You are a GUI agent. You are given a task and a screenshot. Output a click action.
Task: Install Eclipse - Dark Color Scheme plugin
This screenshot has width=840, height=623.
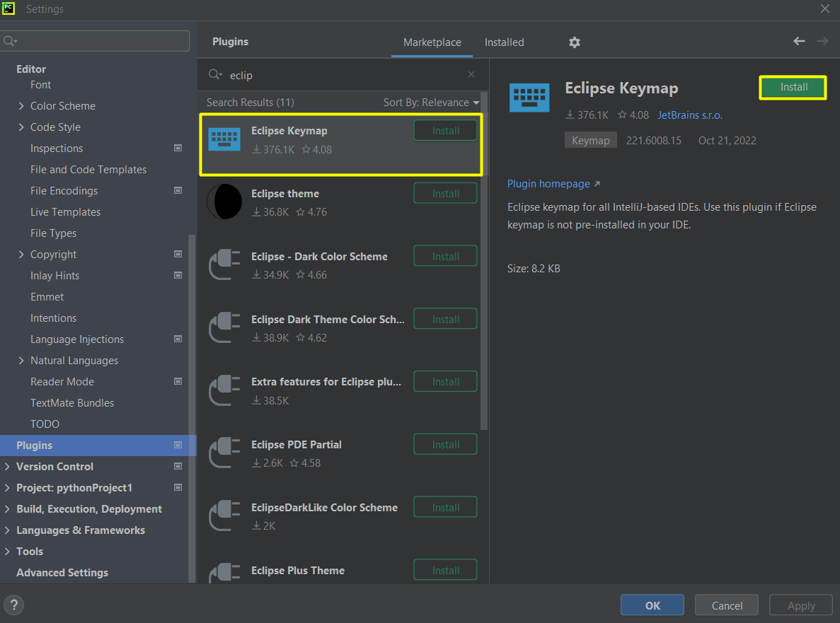[x=445, y=257]
